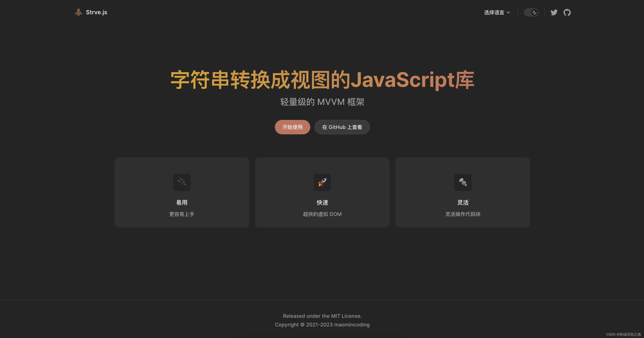Click the rocket icon on the 快速 card
Viewport: 644px width, 338px height.
(322, 182)
